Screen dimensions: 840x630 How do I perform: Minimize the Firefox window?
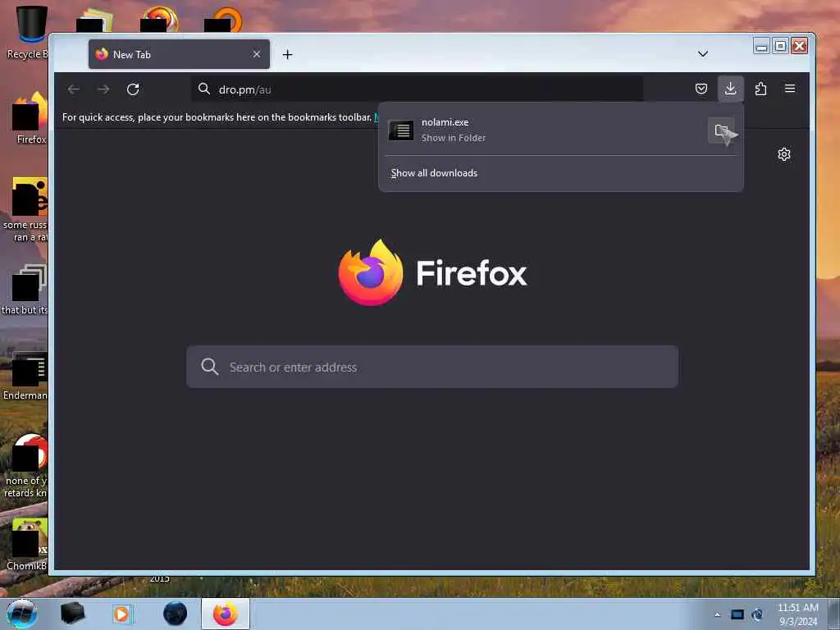761,47
